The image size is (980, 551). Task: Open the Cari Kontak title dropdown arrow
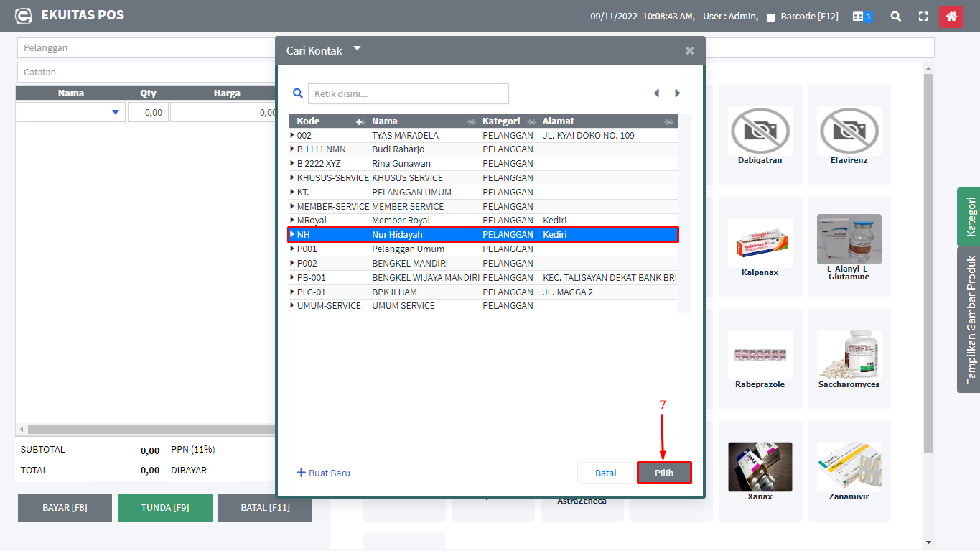tap(357, 49)
